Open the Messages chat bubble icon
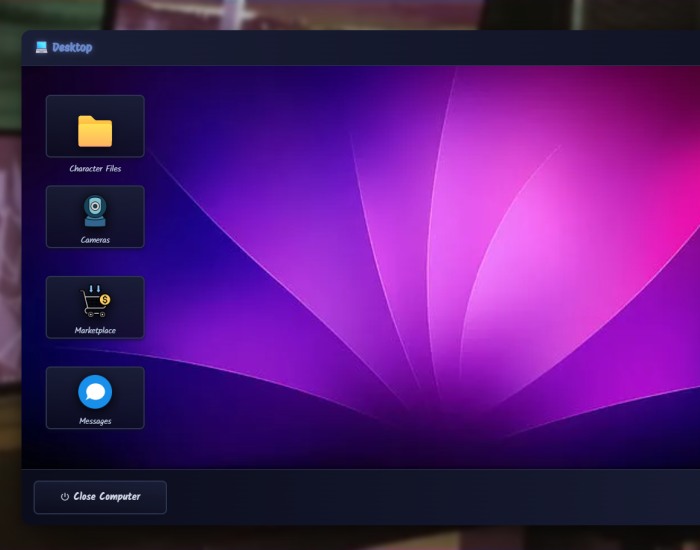The height and width of the screenshot is (550, 700). pos(95,392)
